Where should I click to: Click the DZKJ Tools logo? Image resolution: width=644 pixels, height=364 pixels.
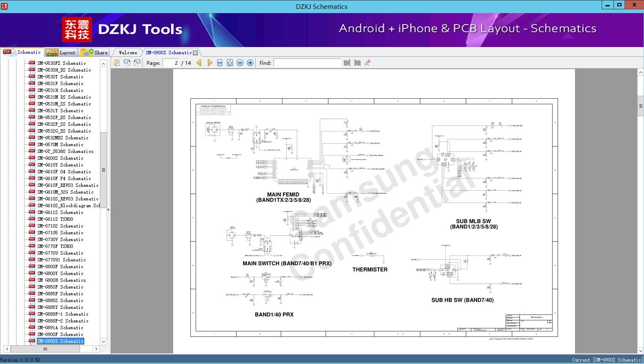[122, 29]
